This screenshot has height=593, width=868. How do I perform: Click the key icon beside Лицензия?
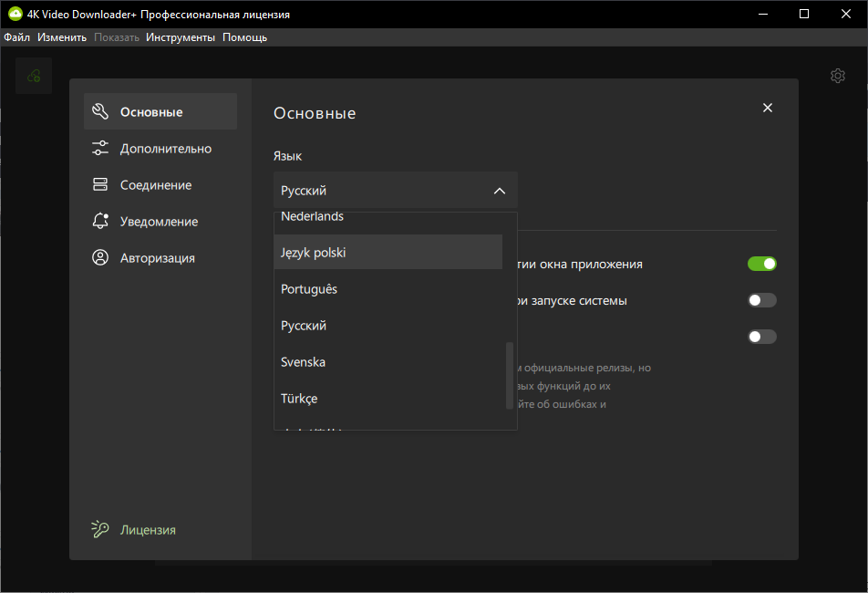(99, 529)
